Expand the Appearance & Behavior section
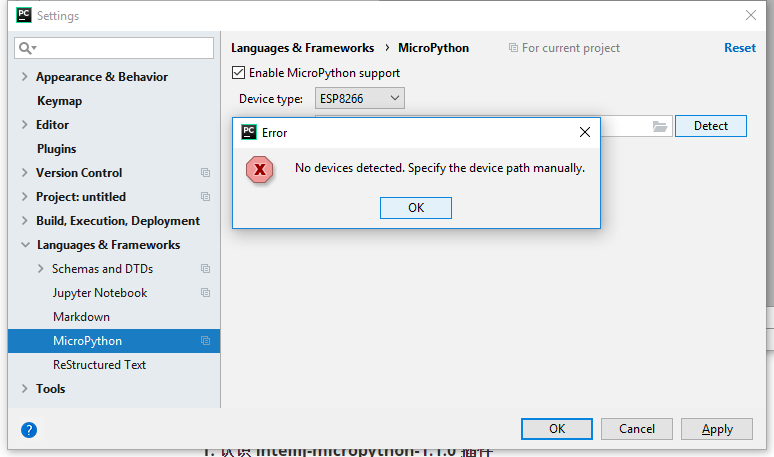 tap(25, 77)
